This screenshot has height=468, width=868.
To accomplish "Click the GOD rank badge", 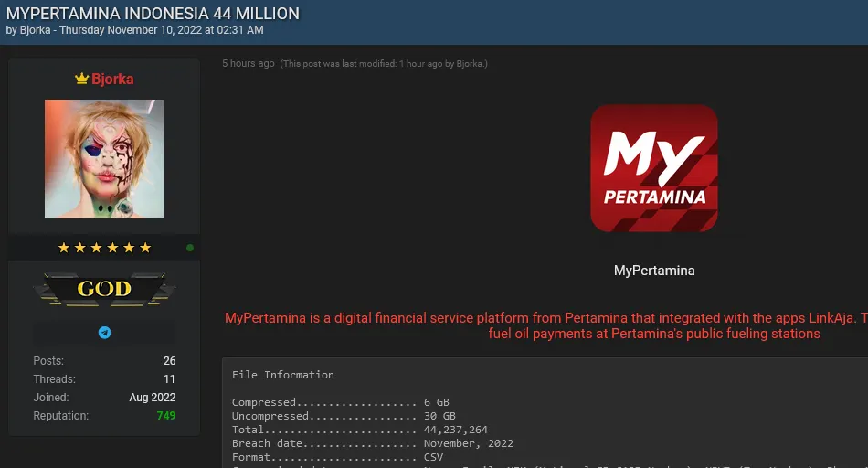I will click(x=104, y=289).
